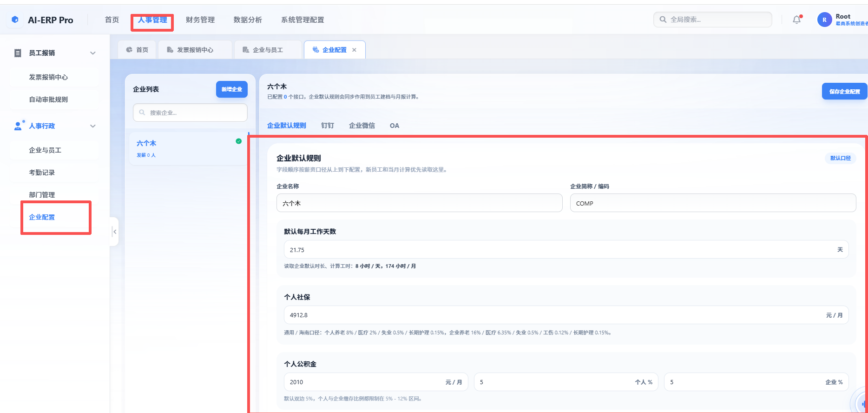This screenshot has width=868, height=413.
Task: Select the 企业默认规则 sub-tab
Action: coord(287,126)
